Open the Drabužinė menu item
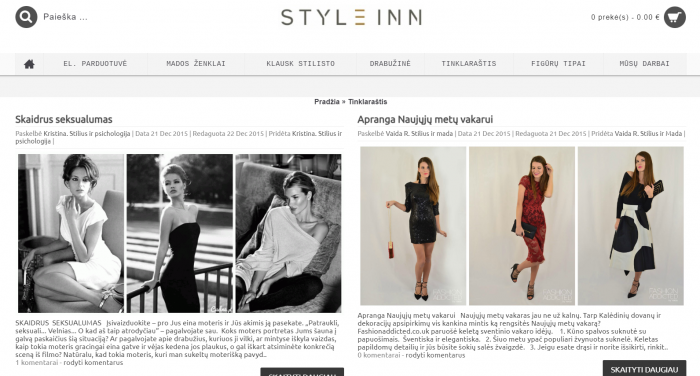 click(390, 64)
